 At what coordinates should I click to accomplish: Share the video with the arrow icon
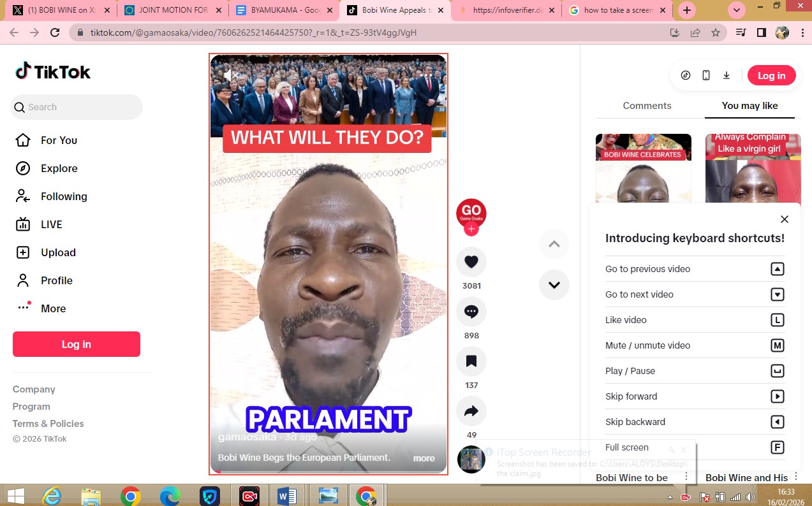(471, 411)
